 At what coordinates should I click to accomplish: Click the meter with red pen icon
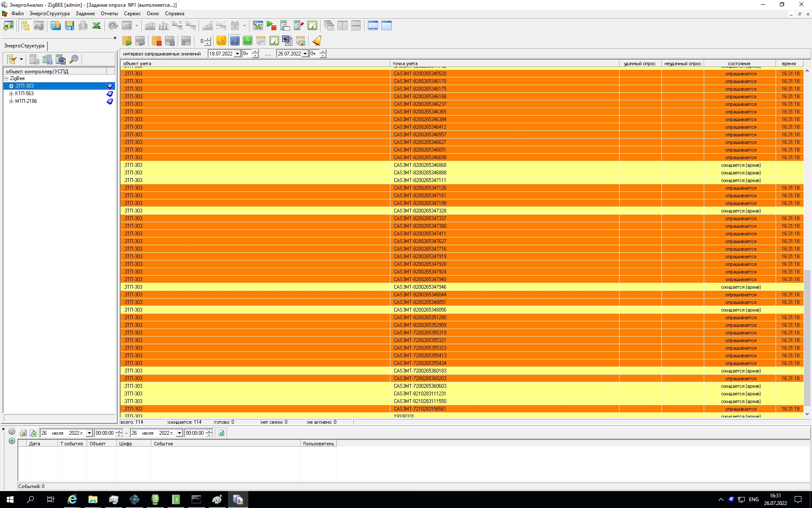click(x=299, y=26)
